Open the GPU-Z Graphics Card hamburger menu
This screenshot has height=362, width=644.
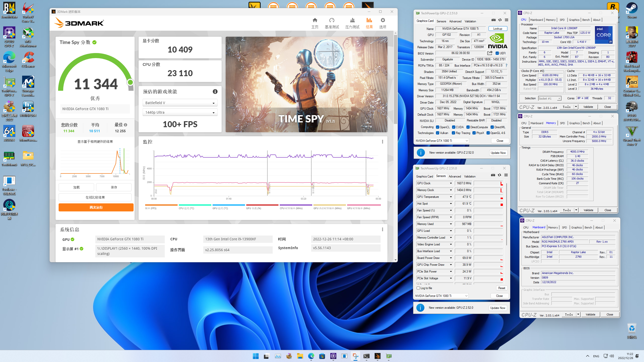point(506,20)
